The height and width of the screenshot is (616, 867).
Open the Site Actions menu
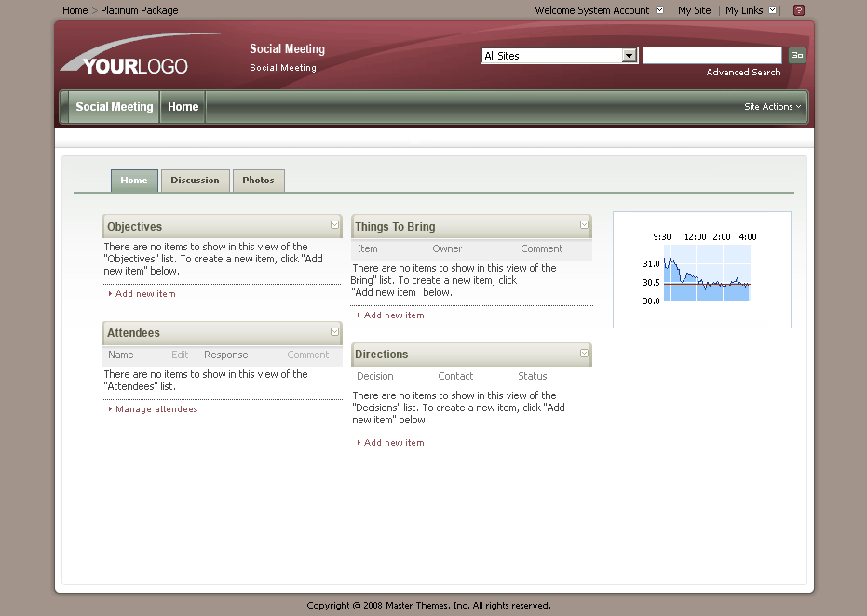coord(772,107)
